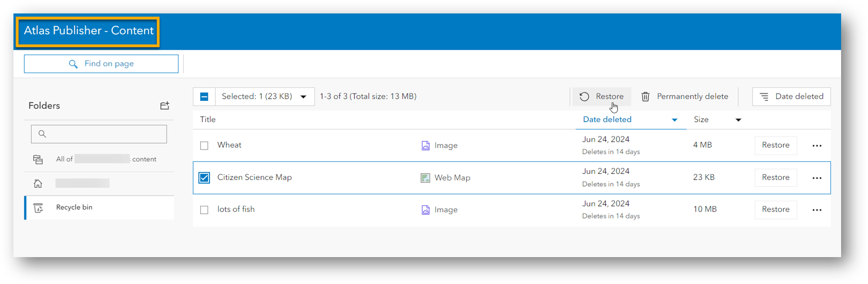Restore the Wheat item
Screen dimensions: 868x284
coord(775,145)
